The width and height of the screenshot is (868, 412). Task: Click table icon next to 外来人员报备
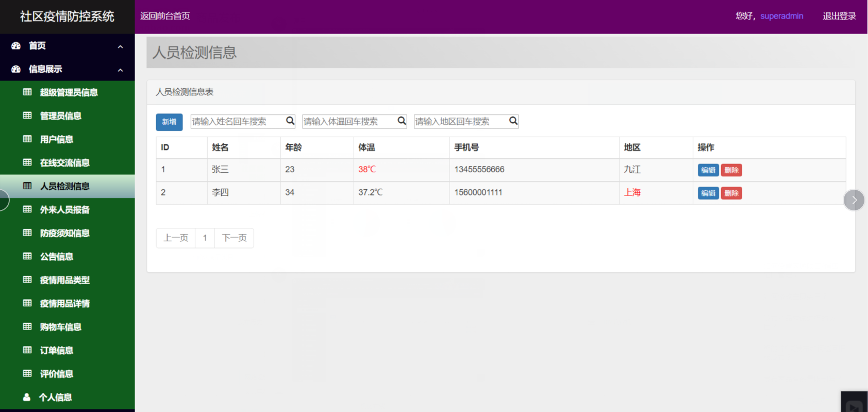point(27,209)
